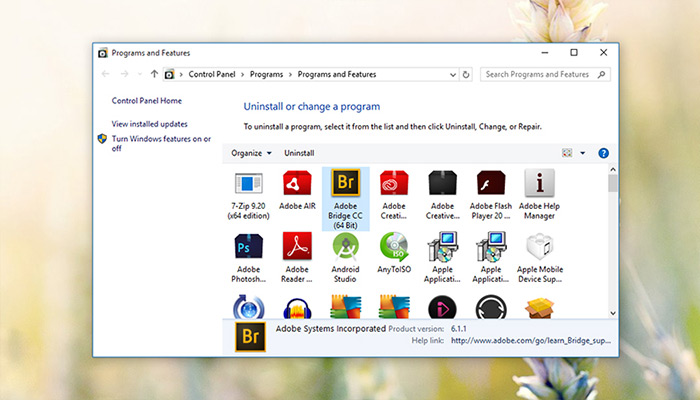The height and width of the screenshot is (400, 700).
Task: Open the adobe.com Help link URL
Action: (531, 341)
